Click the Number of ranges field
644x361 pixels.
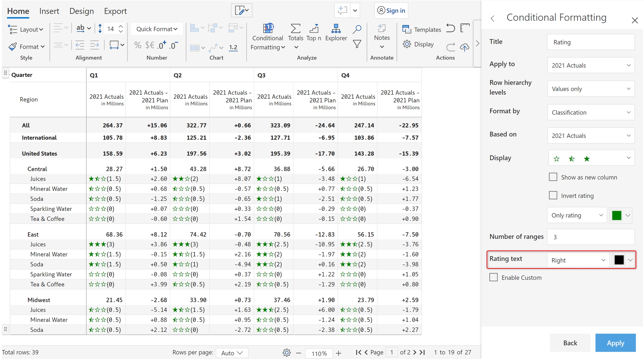591,237
